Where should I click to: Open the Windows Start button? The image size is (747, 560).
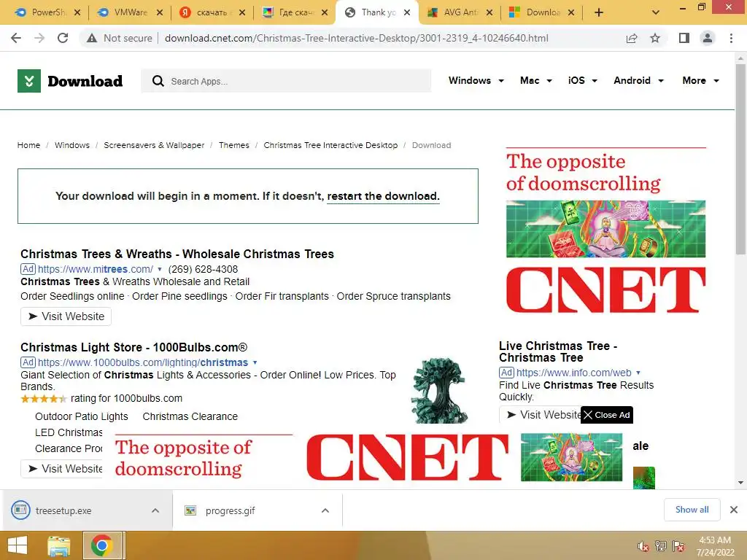point(18,545)
